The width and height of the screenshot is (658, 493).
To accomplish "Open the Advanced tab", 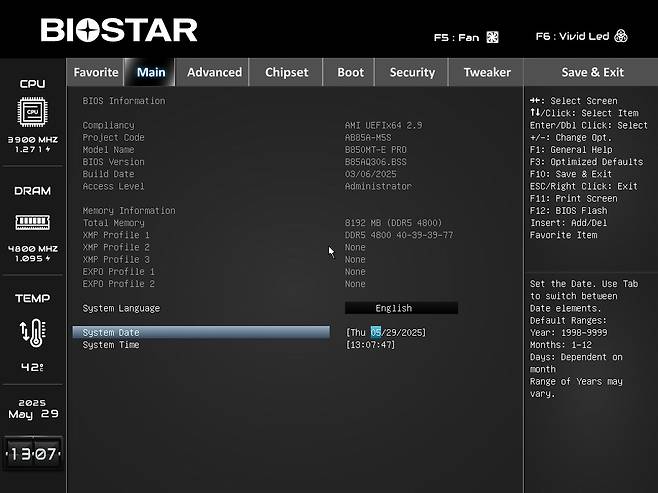I will pyautogui.click(x=214, y=72).
